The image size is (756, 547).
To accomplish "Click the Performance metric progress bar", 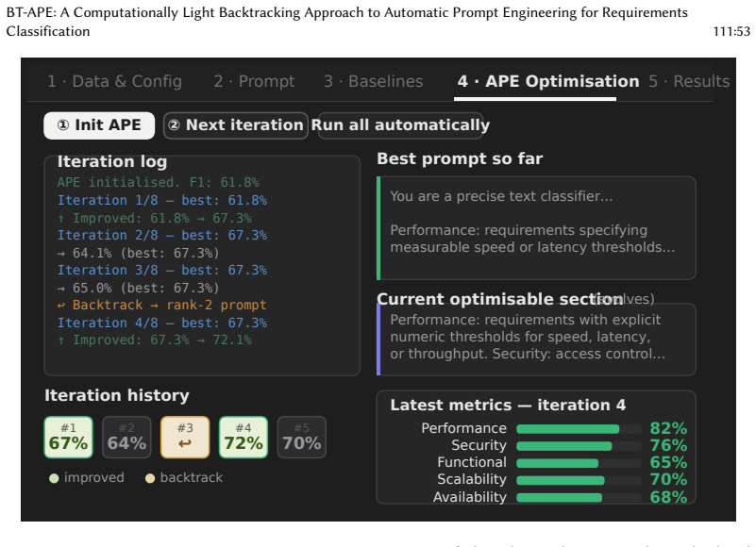I will click(579, 429).
